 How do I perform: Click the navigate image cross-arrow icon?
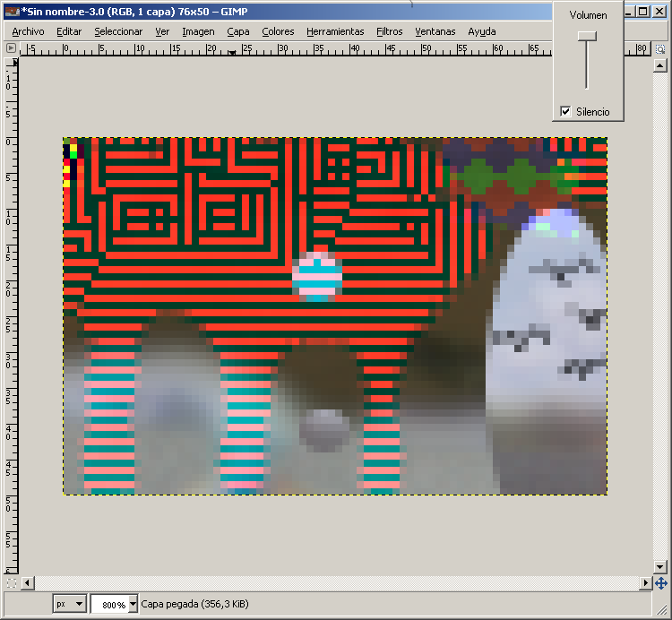pos(660,583)
